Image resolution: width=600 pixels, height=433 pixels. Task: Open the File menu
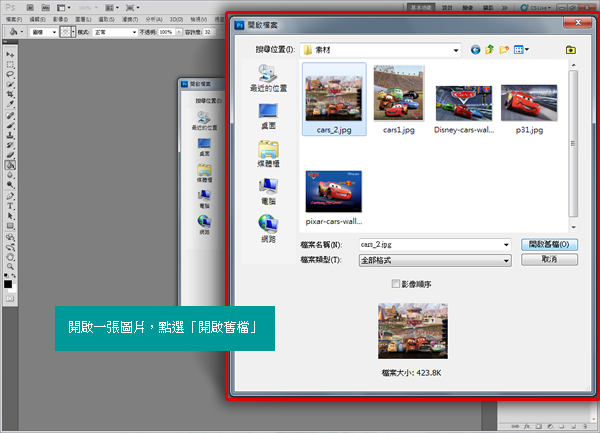(x=14, y=19)
